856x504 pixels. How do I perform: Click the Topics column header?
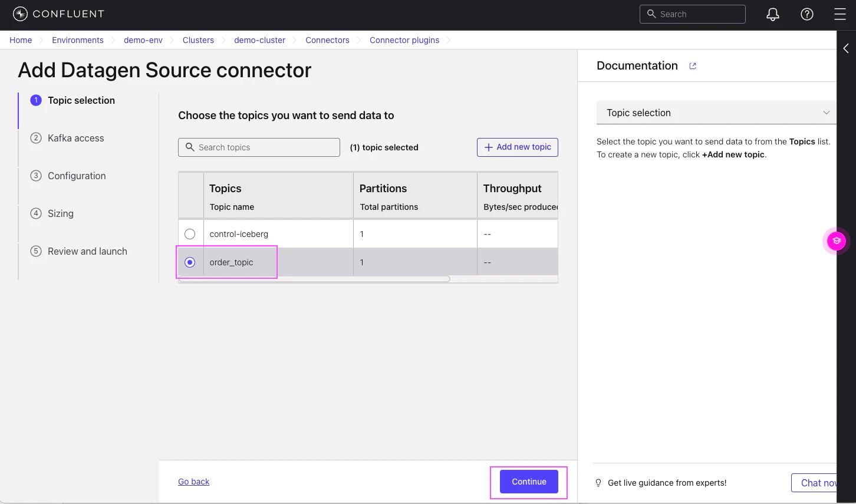[x=225, y=189]
